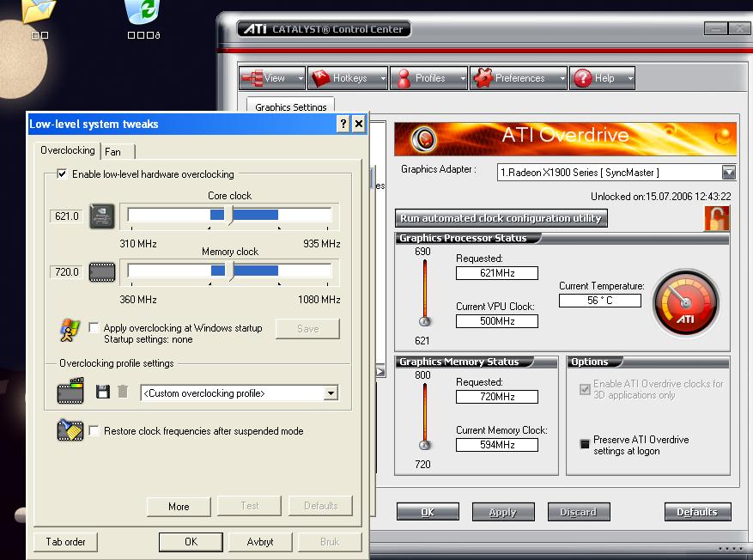Click the More button
Viewport: 753px width, 560px height.
coord(179,507)
